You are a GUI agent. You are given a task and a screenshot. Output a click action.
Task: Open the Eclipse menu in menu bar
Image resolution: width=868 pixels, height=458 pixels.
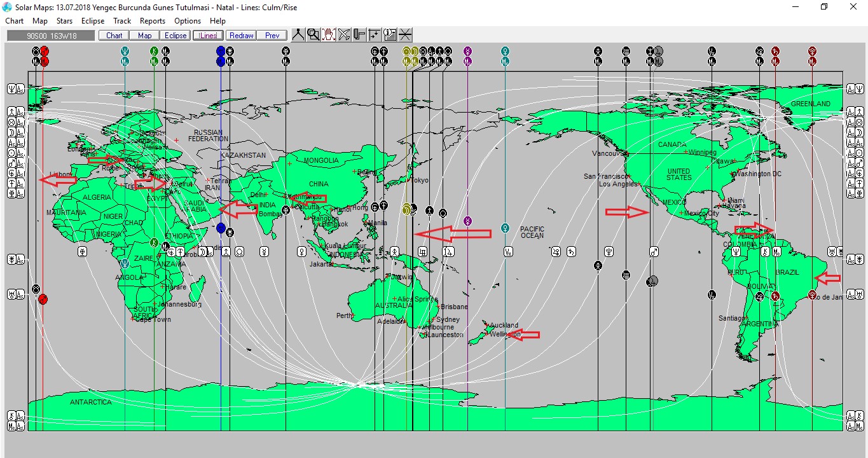[x=93, y=21]
